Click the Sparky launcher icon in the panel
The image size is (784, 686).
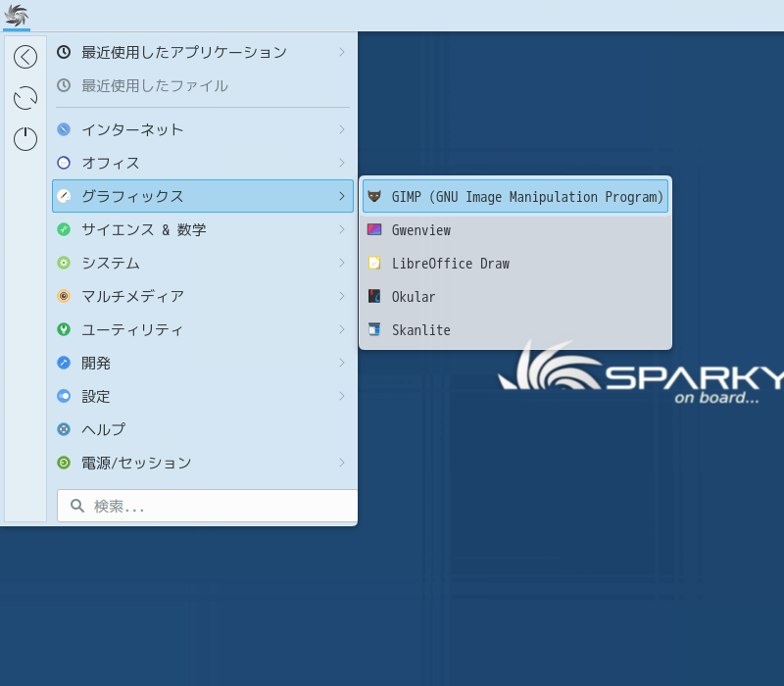click(x=17, y=15)
